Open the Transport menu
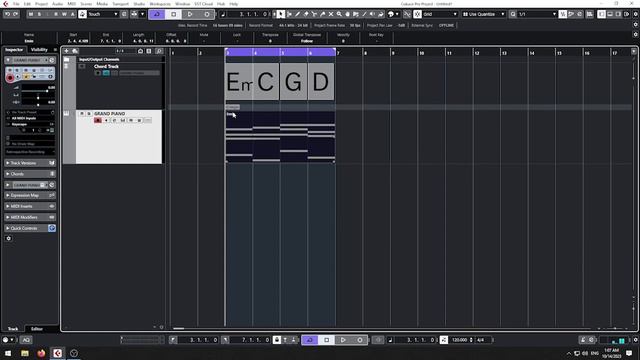 coord(120,4)
